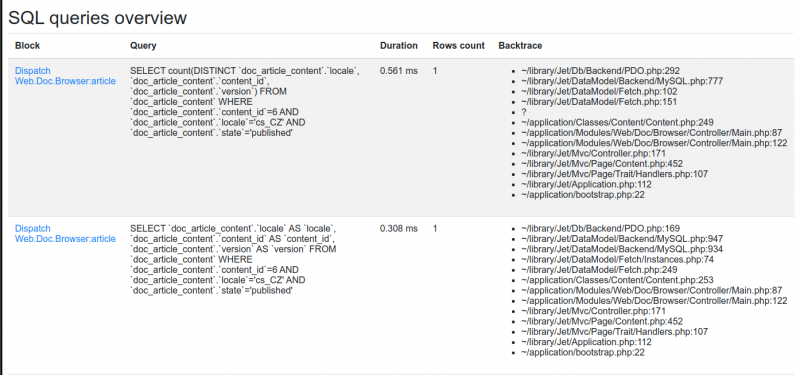Image resolution: width=800 pixels, height=375 pixels.
Task: Click the question mark backtrace entry
Action: 523,112
